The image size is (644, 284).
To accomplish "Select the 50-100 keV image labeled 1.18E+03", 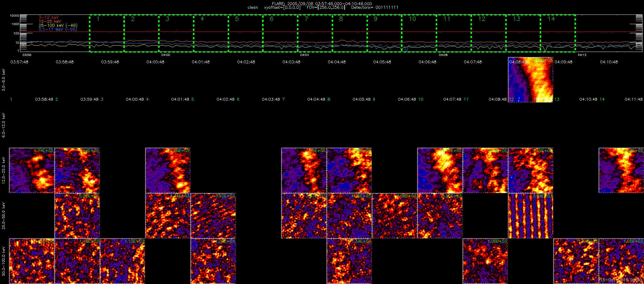I will pos(77,261).
